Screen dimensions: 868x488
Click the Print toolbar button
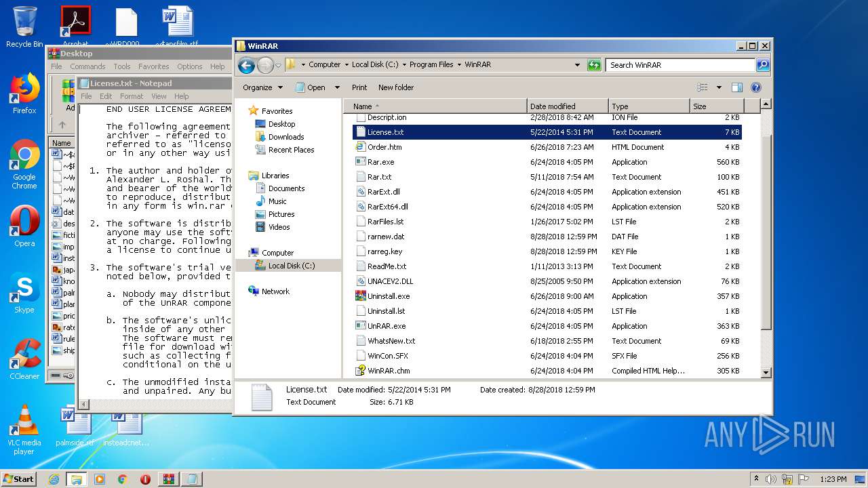click(359, 87)
